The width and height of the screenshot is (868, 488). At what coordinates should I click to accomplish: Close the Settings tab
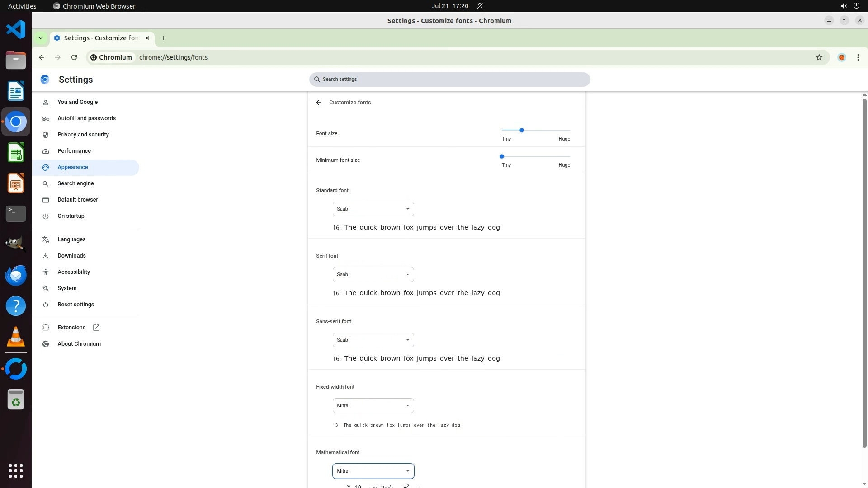coord(147,38)
